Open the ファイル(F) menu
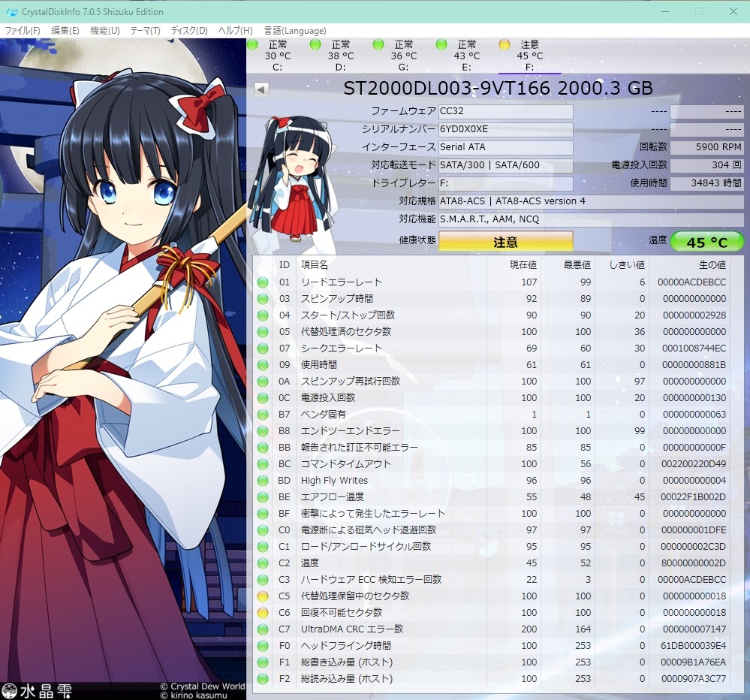The height and width of the screenshot is (700, 750). 23,31
